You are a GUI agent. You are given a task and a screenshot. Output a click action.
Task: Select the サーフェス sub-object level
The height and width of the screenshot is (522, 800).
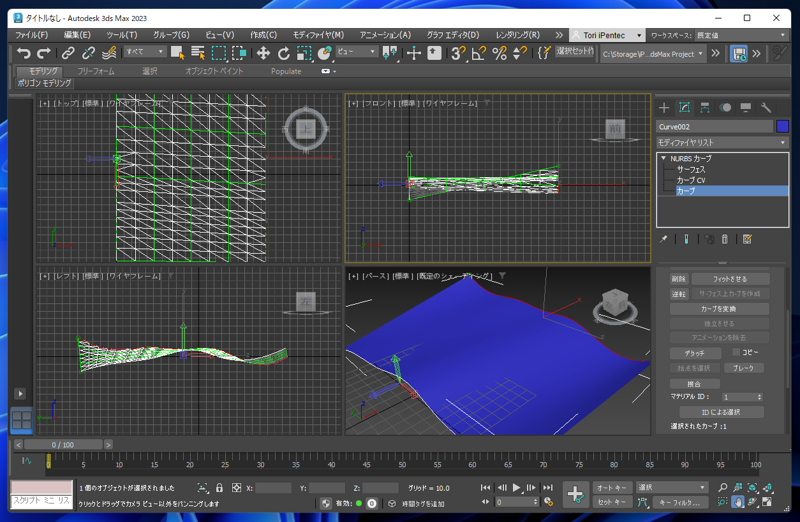point(691,169)
